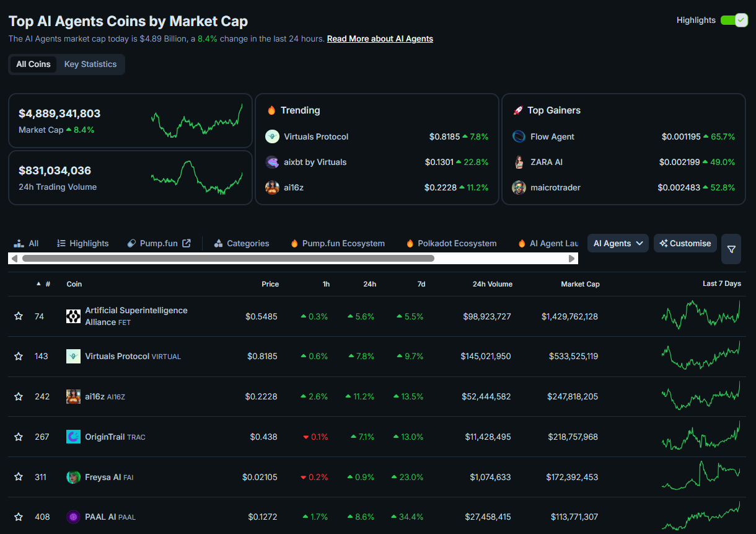Click the ai16z avatar in Trending
This screenshot has height=534, width=756.
point(272,187)
